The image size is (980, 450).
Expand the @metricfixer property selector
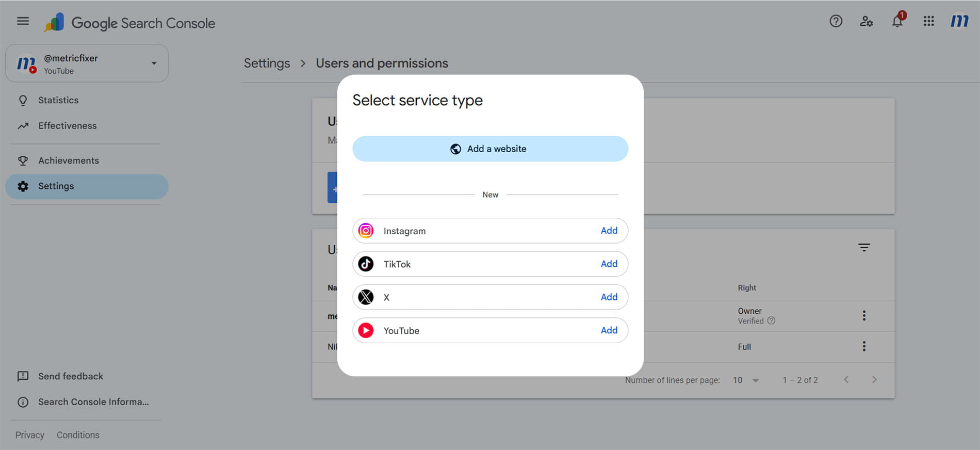coord(87,63)
